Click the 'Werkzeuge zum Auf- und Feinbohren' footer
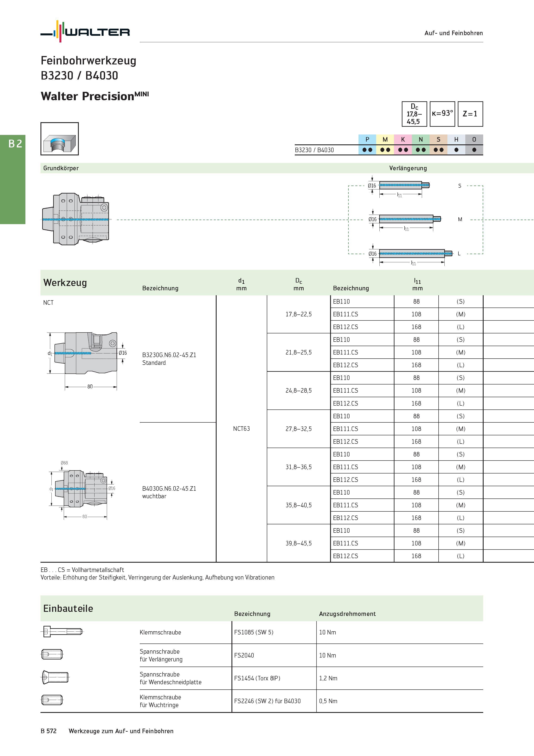Viewport: 534px width, 756px height. click(x=121, y=731)
